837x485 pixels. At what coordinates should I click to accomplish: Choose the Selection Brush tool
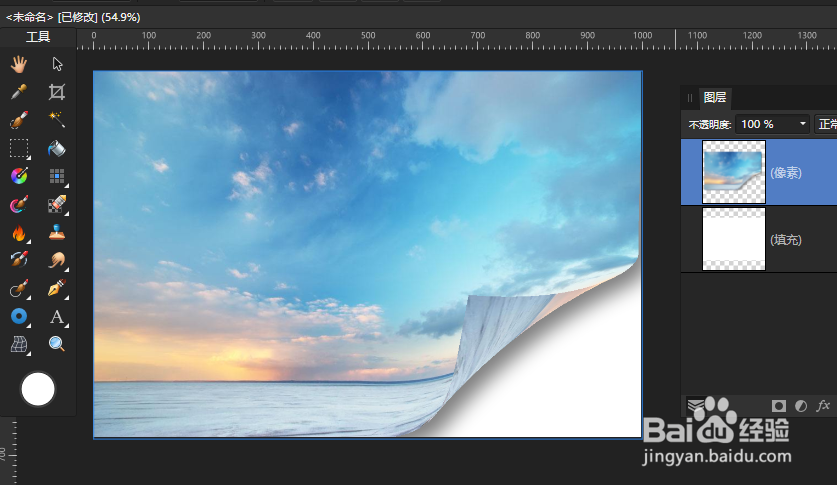(x=19, y=120)
